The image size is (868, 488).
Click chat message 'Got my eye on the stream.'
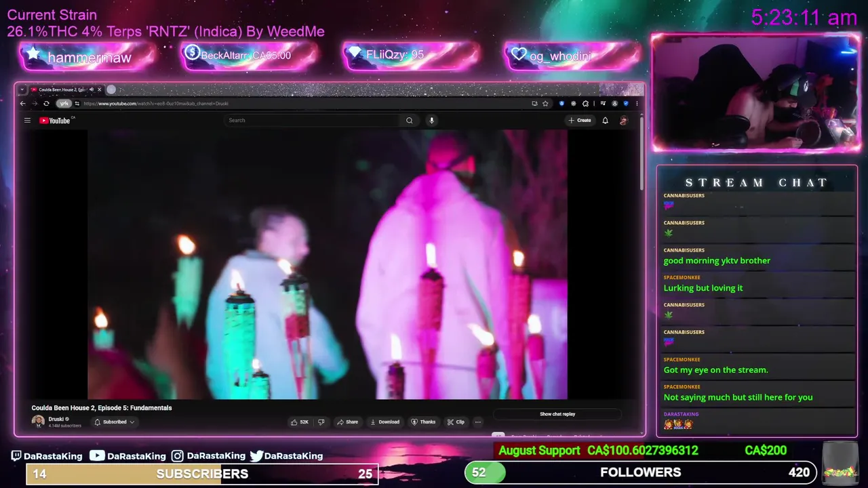pyautogui.click(x=715, y=370)
